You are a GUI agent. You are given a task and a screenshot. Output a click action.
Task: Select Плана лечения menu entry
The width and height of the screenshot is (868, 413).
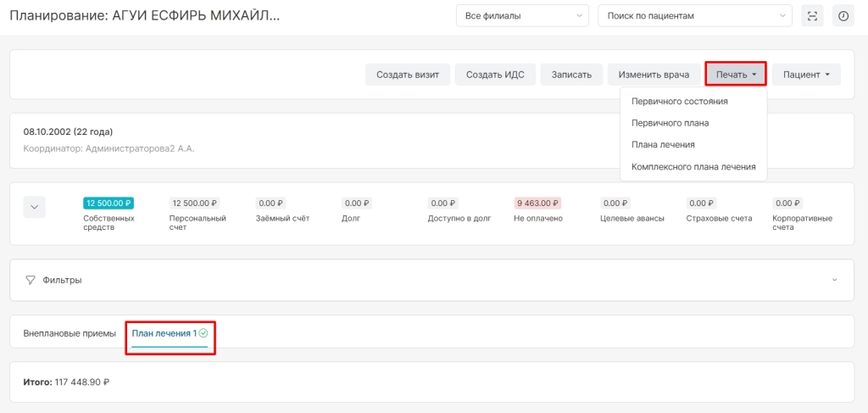pos(663,144)
